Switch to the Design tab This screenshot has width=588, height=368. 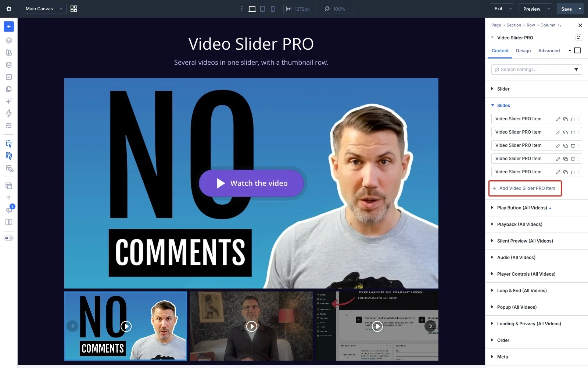point(523,51)
